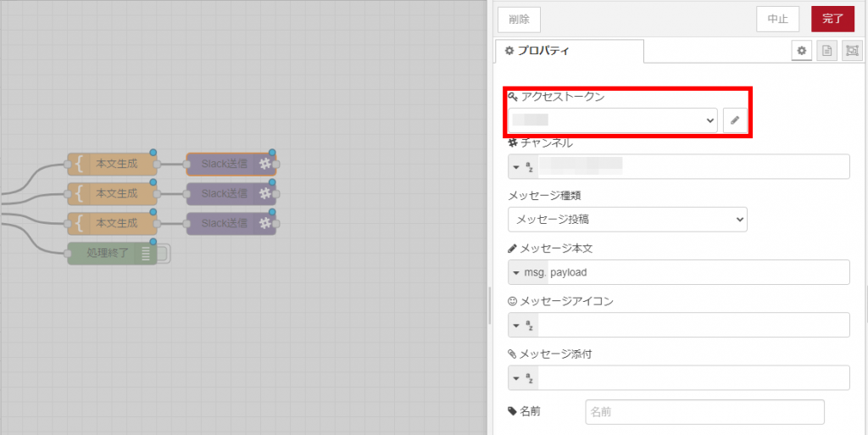
Task: Click the 中止 cancel button
Action: pyautogui.click(x=778, y=20)
